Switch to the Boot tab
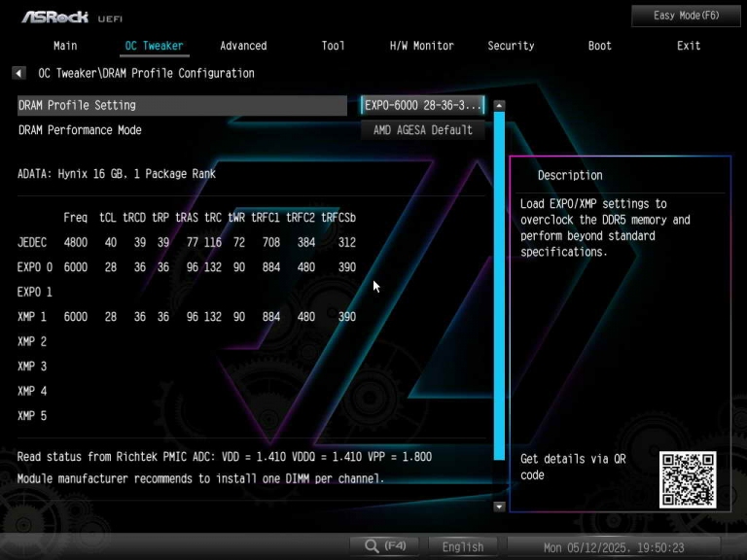Image resolution: width=747 pixels, height=560 pixels. pyautogui.click(x=599, y=46)
